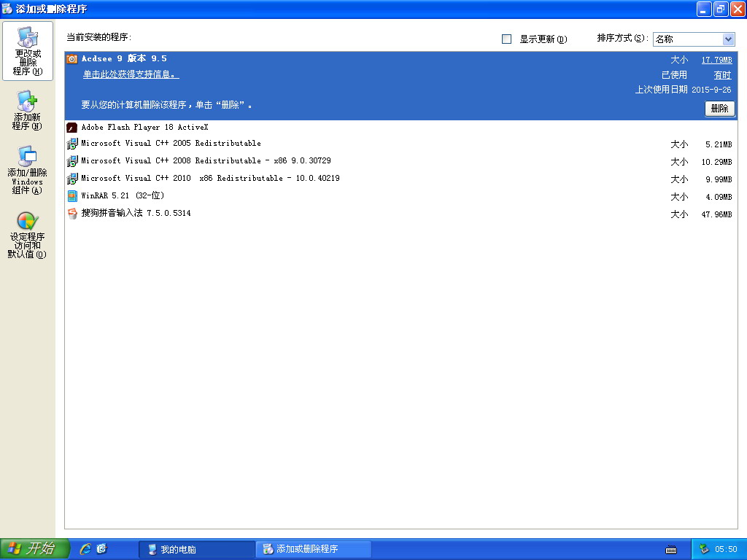Open the 添加新程序 sidebar section

(x=27, y=111)
